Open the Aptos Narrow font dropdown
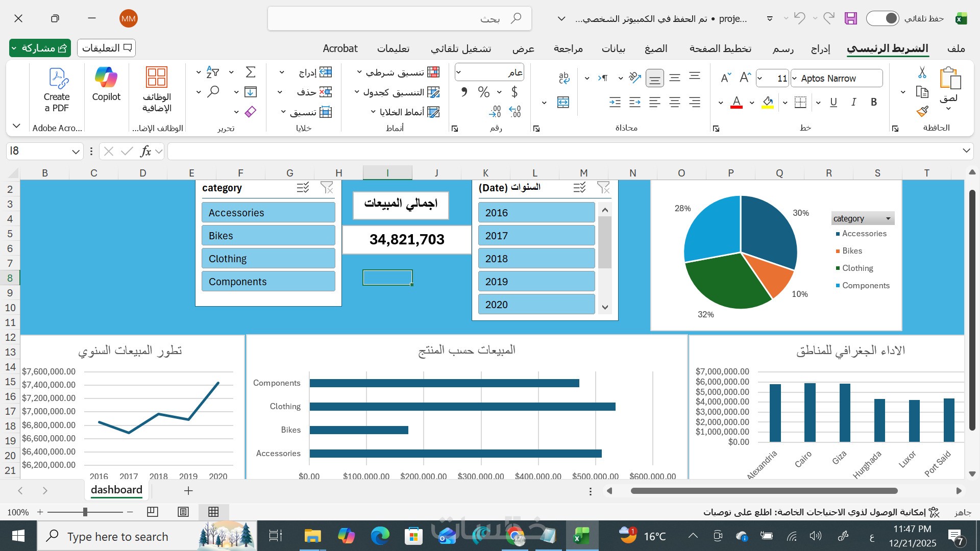 pos(794,79)
